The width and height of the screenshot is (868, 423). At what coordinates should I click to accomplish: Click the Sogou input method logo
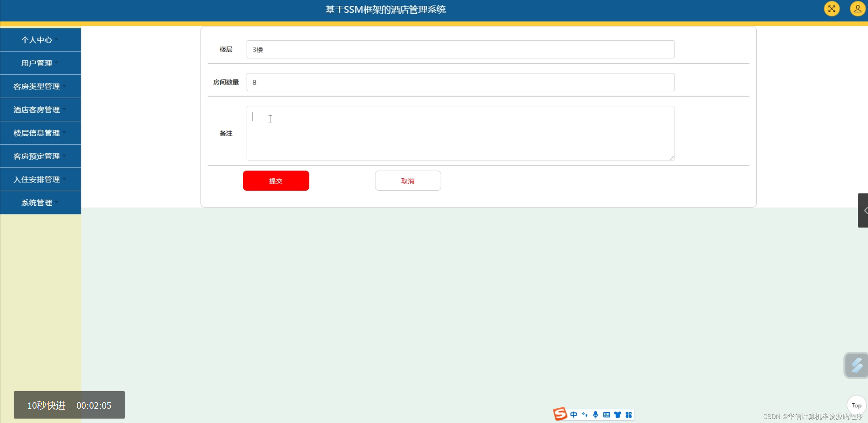click(560, 414)
